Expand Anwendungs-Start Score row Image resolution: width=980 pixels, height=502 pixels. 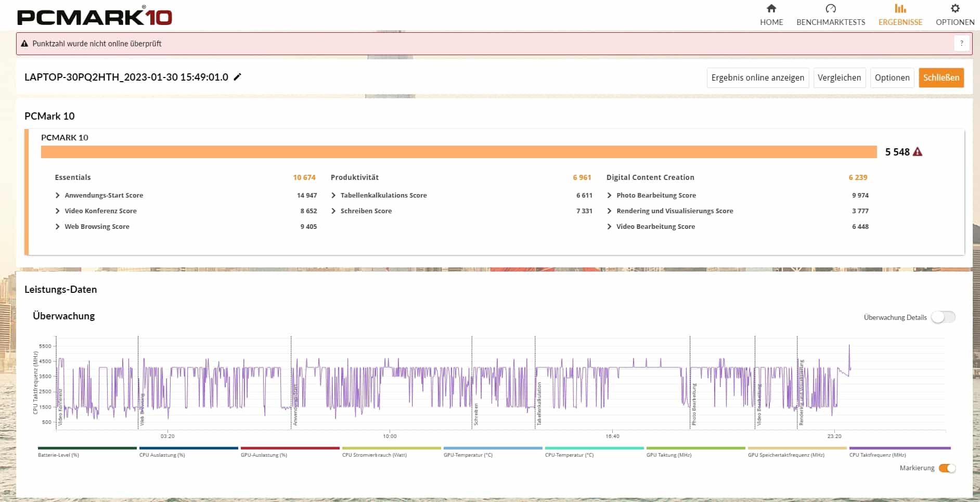[58, 196]
